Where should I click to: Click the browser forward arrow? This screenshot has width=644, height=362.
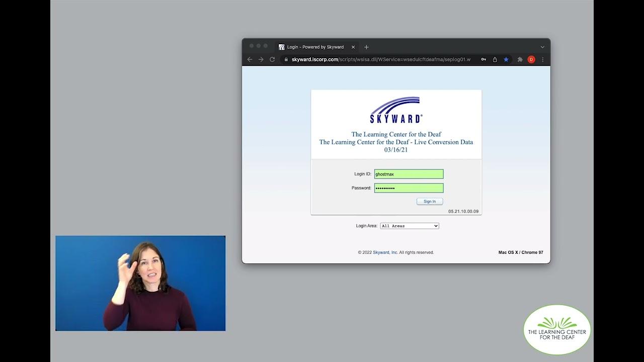261,59
